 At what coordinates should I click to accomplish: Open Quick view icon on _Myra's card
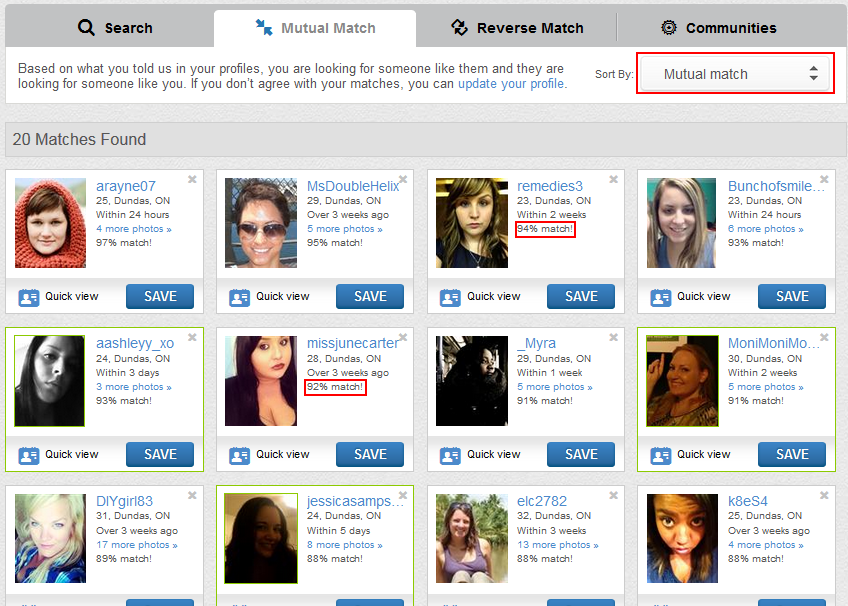[450, 454]
